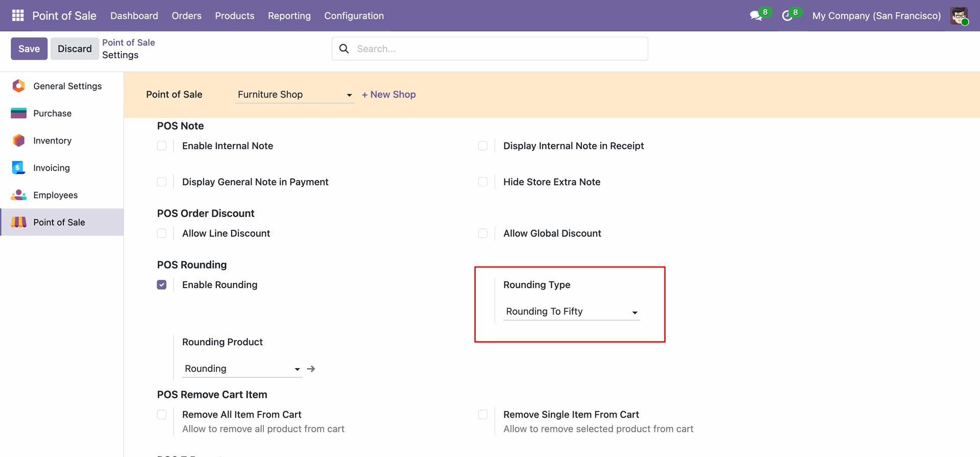Click the Point of Sale app title
The height and width of the screenshot is (457, 980).
[64, 16]
